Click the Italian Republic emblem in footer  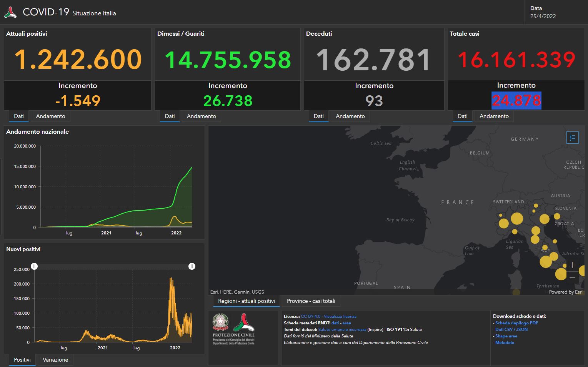[221, 322]
